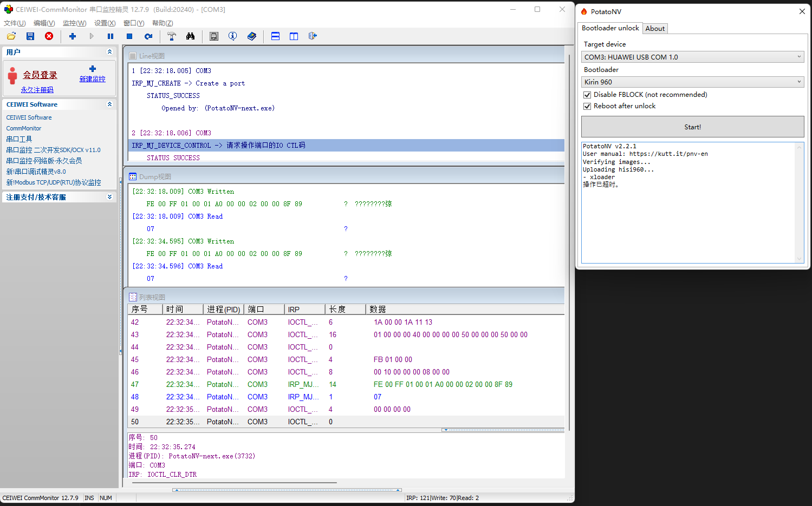Image resolution: width=812 pixels, height=506 pixels.
Task: Click the save floppy disk icon
Action: click(30, 36)
